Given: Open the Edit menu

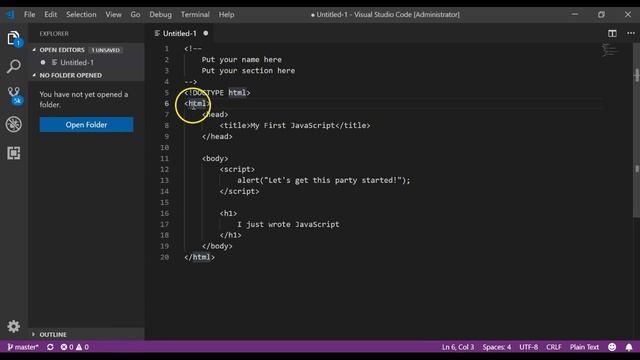Looking at the screenshot, I should [x=51, y=15].
